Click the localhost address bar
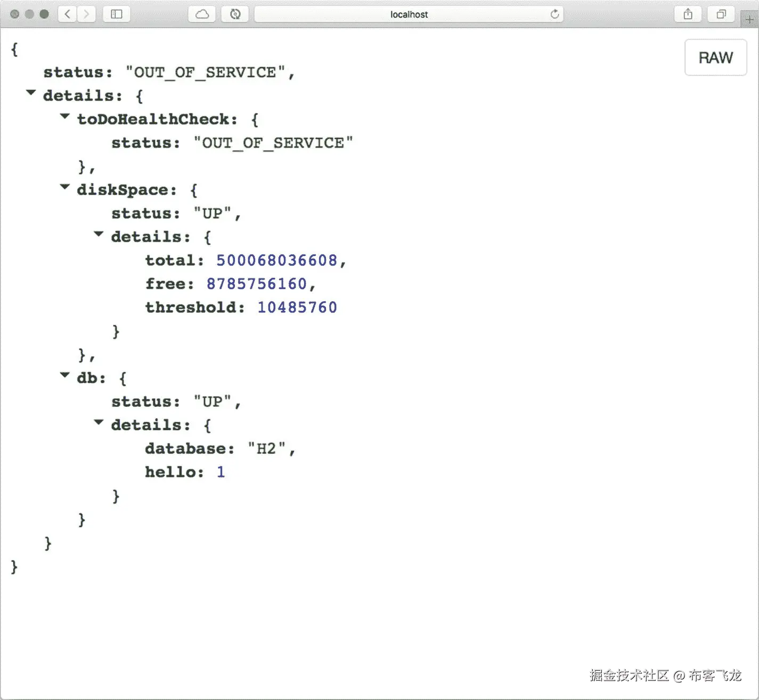This screenshot has width=759, height=700. [409, 14]
